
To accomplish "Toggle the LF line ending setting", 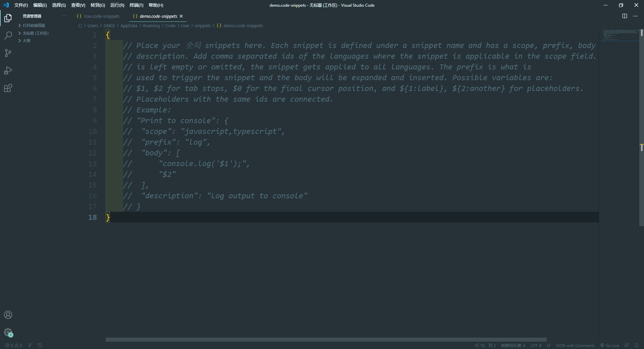I will click(x=549, y=345).
